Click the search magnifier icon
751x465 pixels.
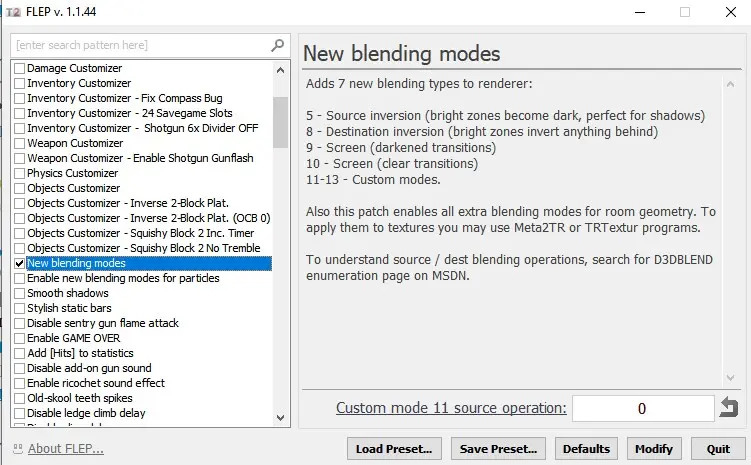278,46
